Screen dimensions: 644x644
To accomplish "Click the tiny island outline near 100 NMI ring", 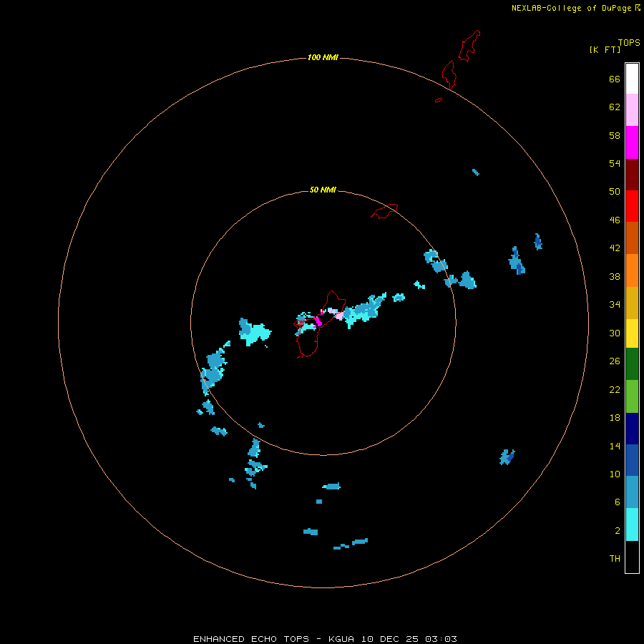I will pos(439,99).
